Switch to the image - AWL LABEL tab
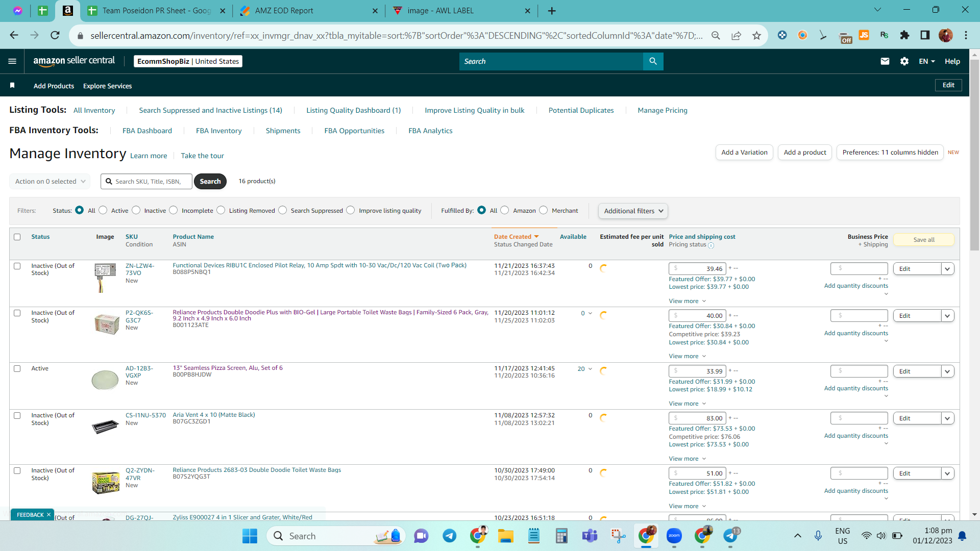Screen dimensions: 980x551 (462, 11)
